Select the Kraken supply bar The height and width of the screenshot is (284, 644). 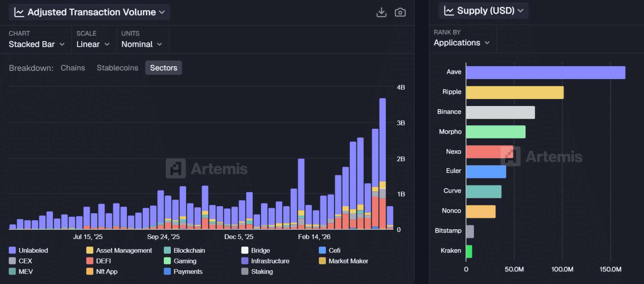(x=469, y=251)
